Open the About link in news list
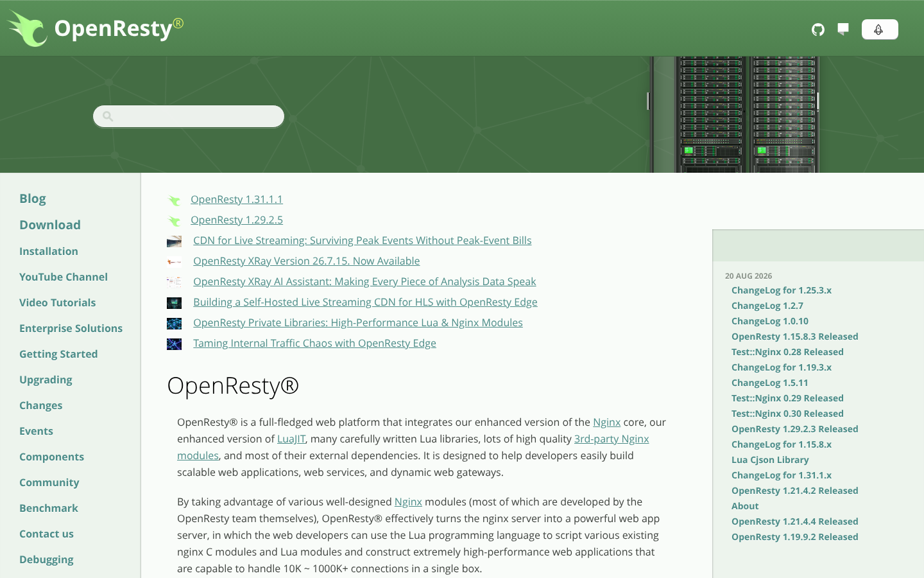Image resolution: width=924 pixels, height=578 pixels. click(745, 506)
